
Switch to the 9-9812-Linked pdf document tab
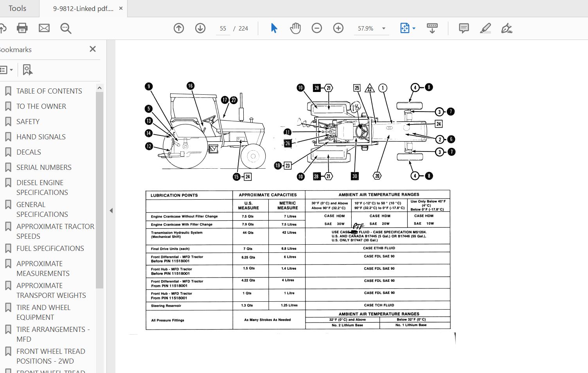[x=83, y=9]
